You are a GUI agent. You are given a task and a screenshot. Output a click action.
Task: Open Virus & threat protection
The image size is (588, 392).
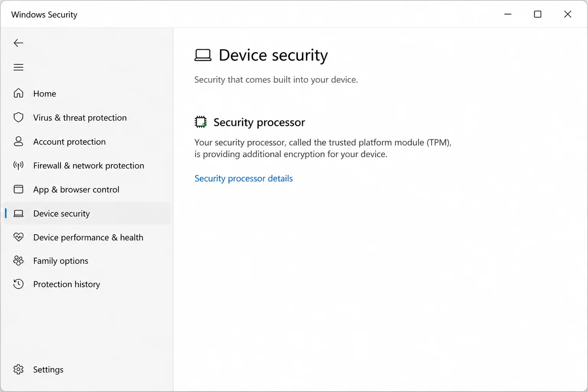tap(80, 118)
